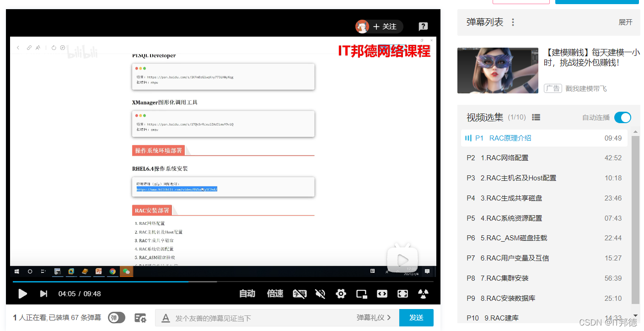Open 弹幕礼仪 etiquette link

coord(374,318)
